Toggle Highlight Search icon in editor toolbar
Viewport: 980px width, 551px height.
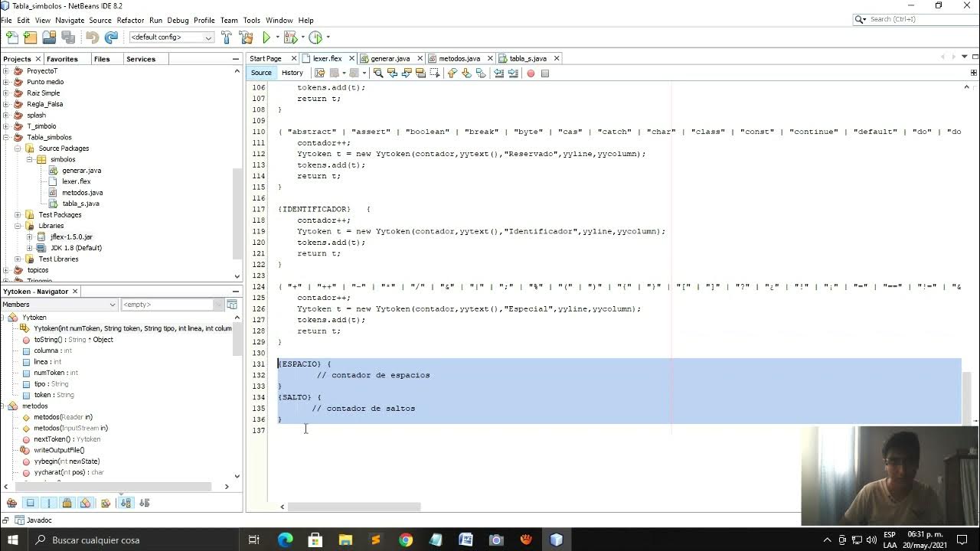[x=421, y=73]
